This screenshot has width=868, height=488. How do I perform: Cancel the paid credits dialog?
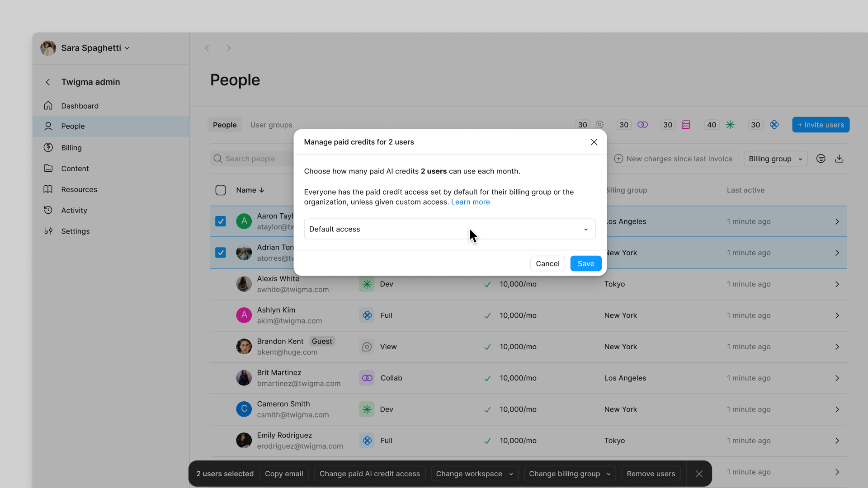[547, 263]
